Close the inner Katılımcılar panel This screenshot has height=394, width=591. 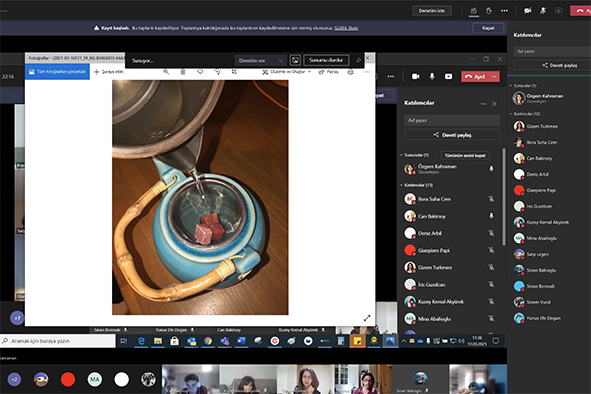click(495, 104)
